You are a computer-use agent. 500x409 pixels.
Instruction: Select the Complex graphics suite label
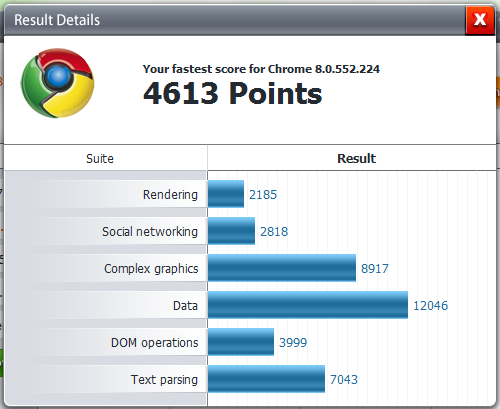tap(151, 269)
